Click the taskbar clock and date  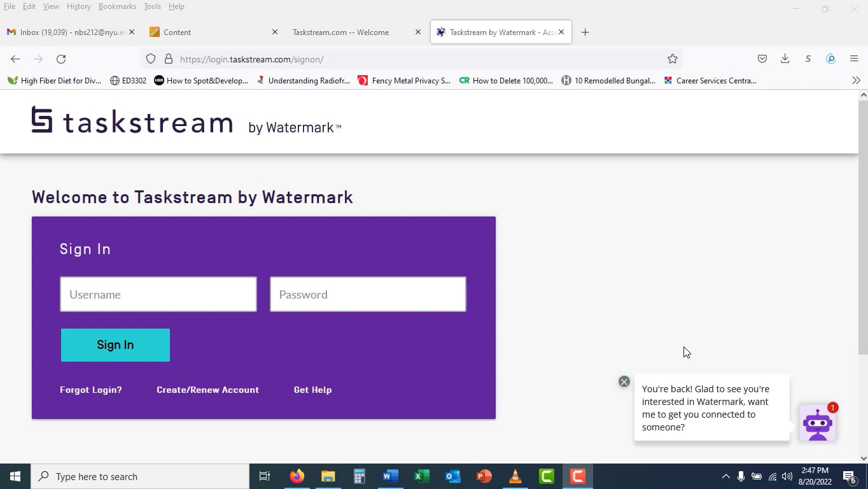pos(815,476)
